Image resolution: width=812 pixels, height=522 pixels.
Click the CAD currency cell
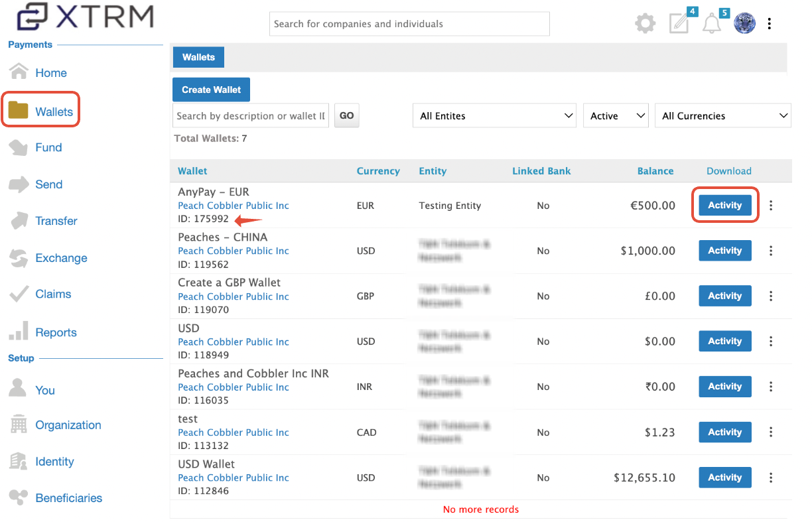pos(366,432)
